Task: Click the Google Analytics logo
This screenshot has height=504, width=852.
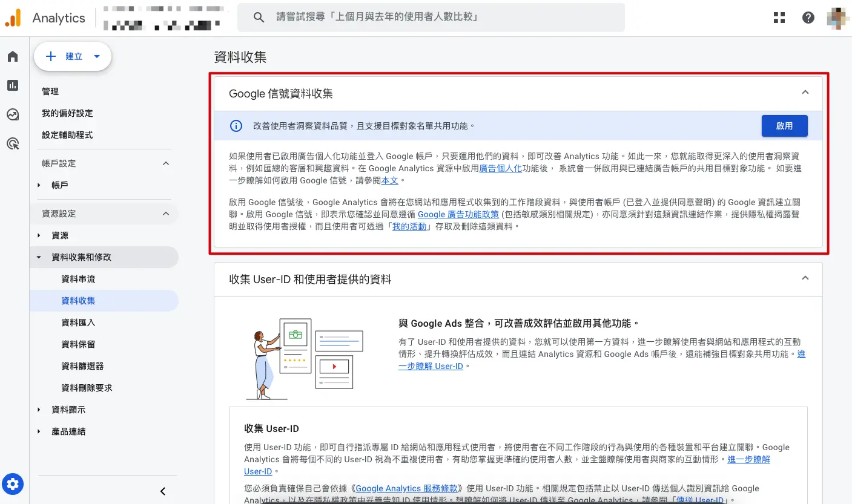Action: [x=13, y=18]
